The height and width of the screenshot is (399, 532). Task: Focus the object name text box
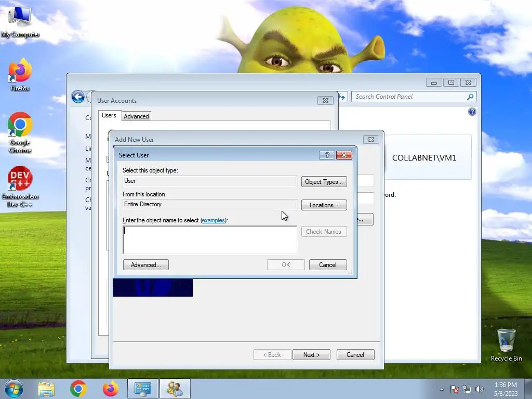coord(210,240)
